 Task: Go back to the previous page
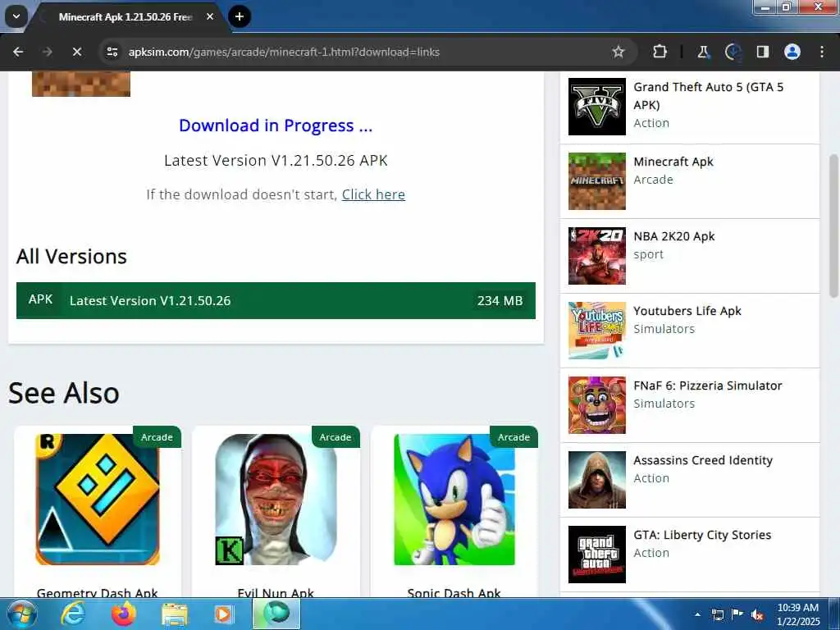pos(18,52)
